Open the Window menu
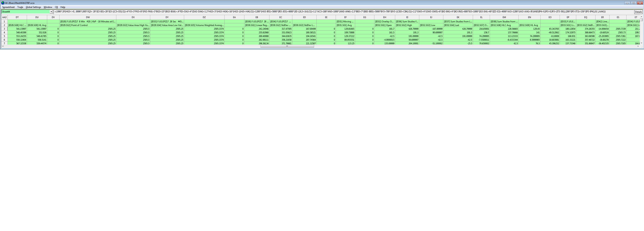Viewport: 644px width, 231px height. coord(48,7)
